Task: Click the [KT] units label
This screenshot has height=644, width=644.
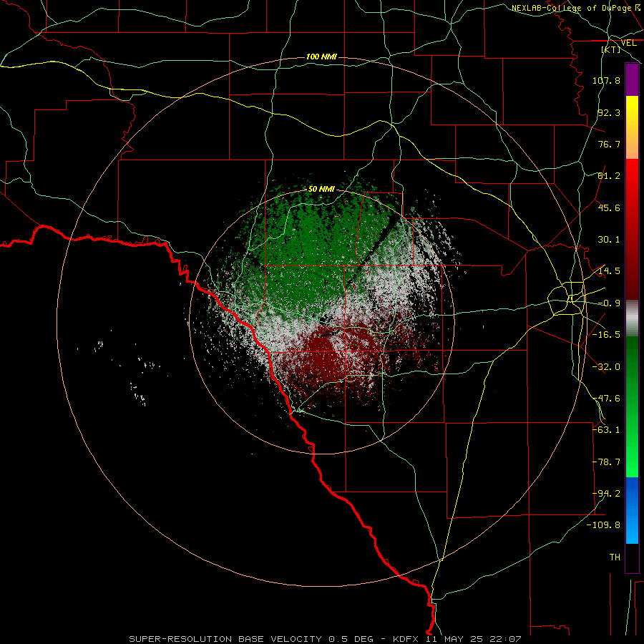Action: 611,49
